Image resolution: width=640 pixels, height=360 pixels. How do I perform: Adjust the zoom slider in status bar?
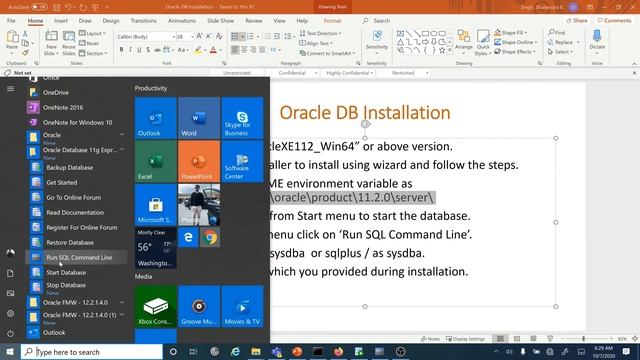point(584,339)
